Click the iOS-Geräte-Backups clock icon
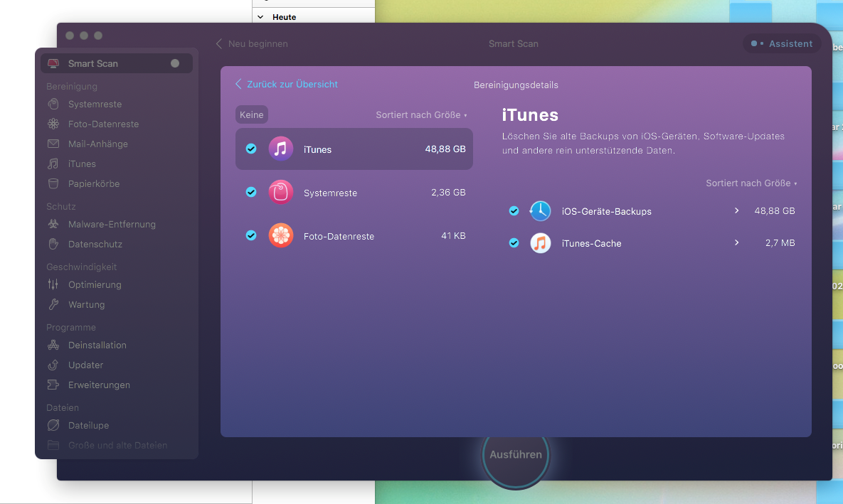 (541, 210)
